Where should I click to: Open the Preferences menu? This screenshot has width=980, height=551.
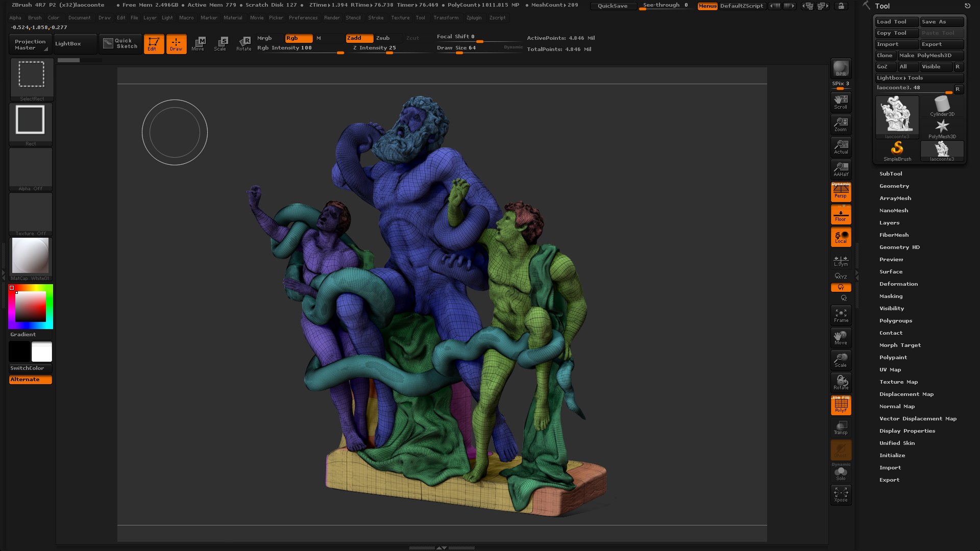[x=303, y=18]
